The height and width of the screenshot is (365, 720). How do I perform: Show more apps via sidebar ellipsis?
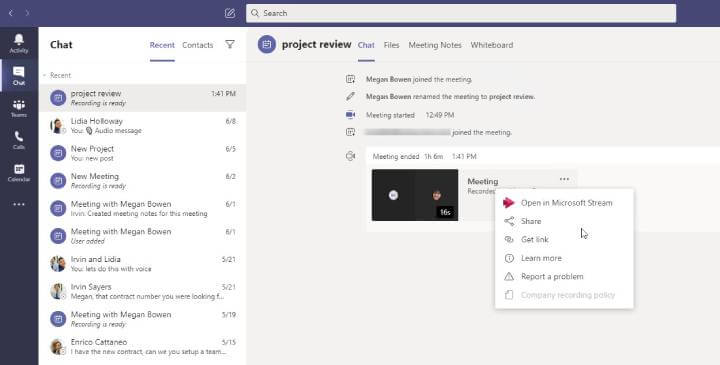19,205
